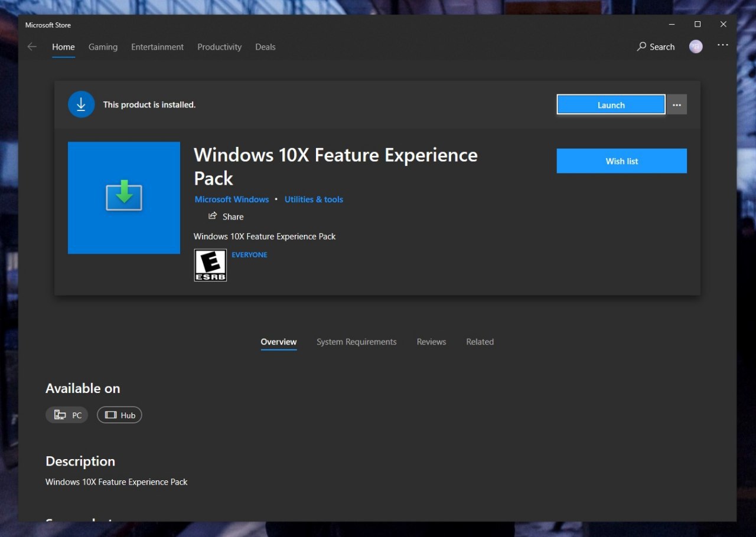The width and height of the screenshot is (756, 537).
Task: Click the 'Description' heading
Action: 80,461
